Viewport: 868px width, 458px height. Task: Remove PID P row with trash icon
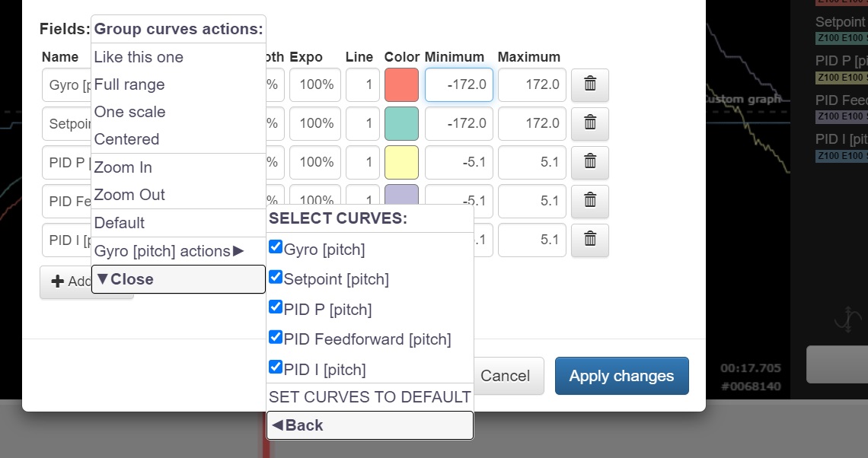[x=589, y=162]
